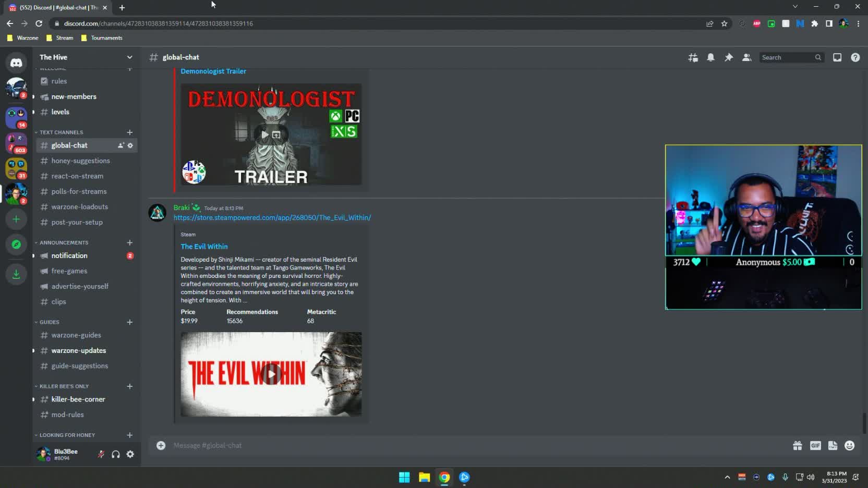
Task: Open global-chat edit channel gear
Action: pos(130,145)
